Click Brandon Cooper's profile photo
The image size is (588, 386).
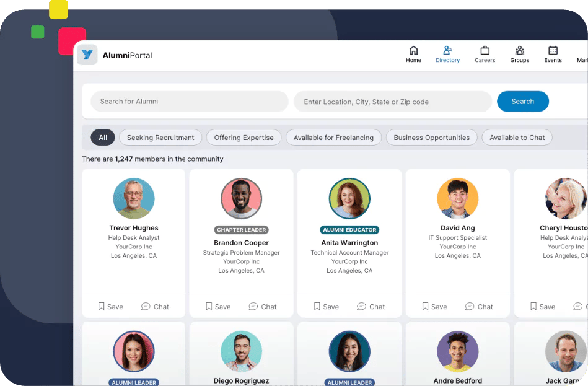(241, 198)
